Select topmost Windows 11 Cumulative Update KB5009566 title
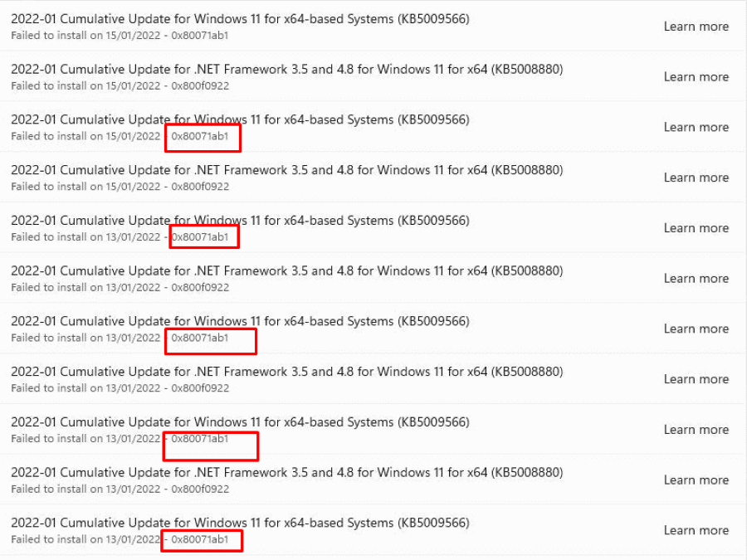Screen dimensions: 747x560 pyautogui.click(x=240, y=19)
